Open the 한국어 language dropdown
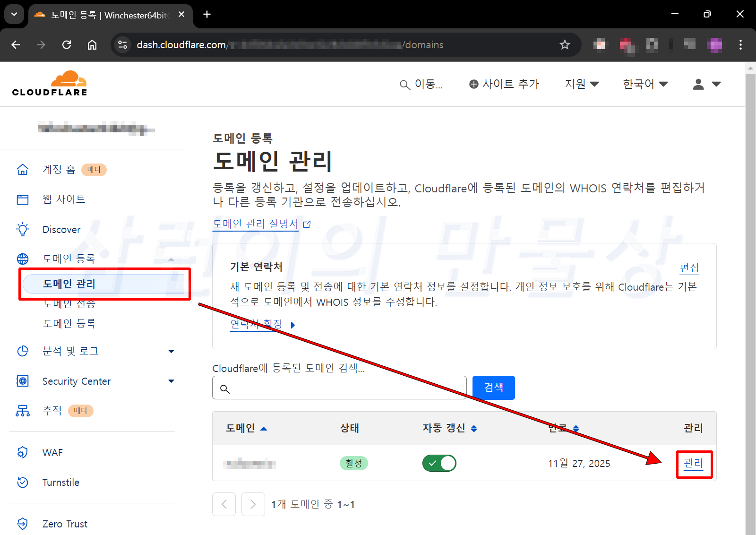This screenshot has height=535, width=756. (x=645, y=84)
